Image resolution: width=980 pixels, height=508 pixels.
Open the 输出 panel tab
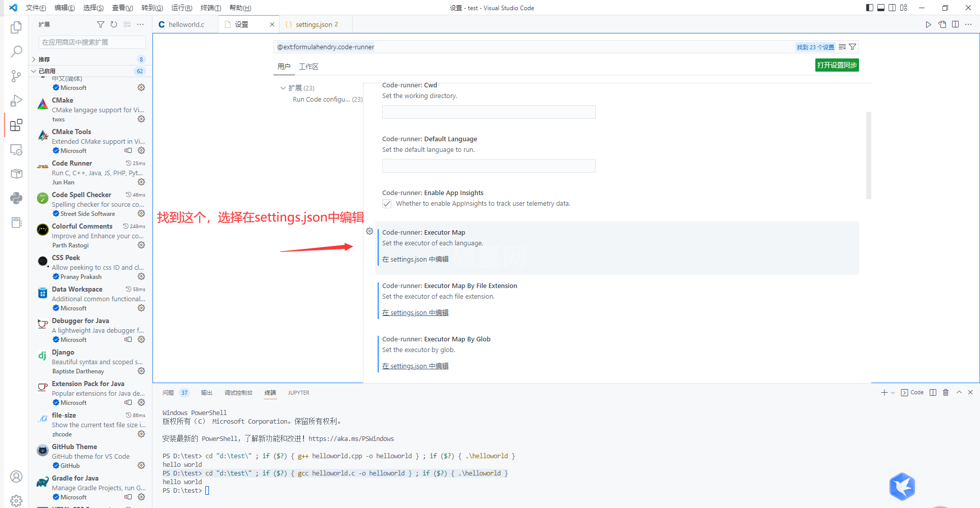point(206,393)
